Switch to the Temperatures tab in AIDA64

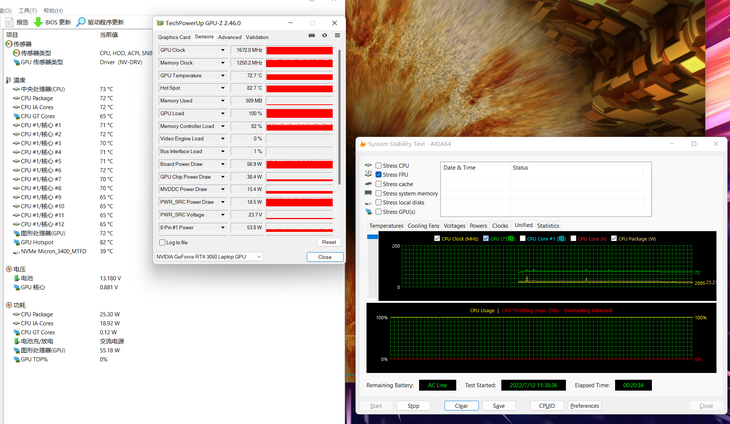click(x=386, y=226)
